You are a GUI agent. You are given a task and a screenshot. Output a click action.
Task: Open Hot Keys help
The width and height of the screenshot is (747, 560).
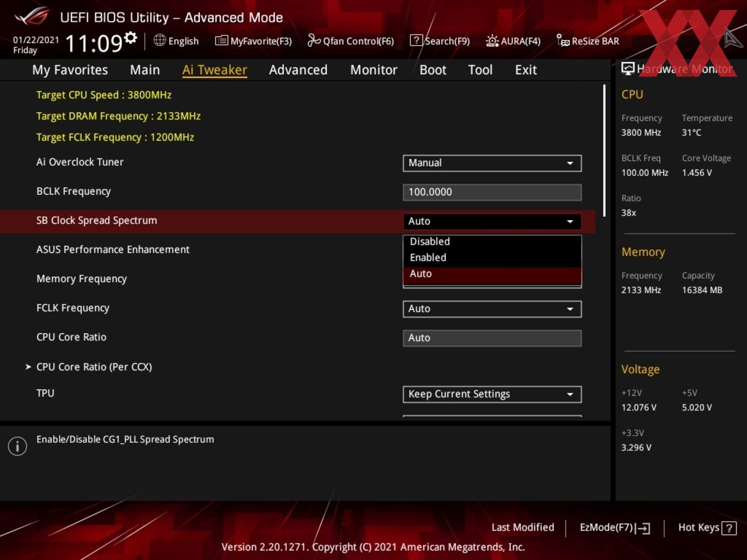tap(707, 528)
